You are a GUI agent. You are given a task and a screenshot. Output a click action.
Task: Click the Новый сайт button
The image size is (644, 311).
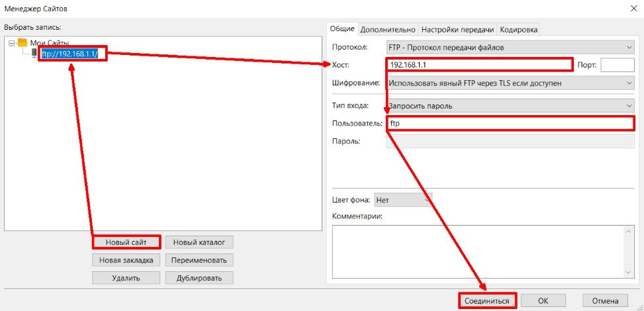(x=126, y=242)
